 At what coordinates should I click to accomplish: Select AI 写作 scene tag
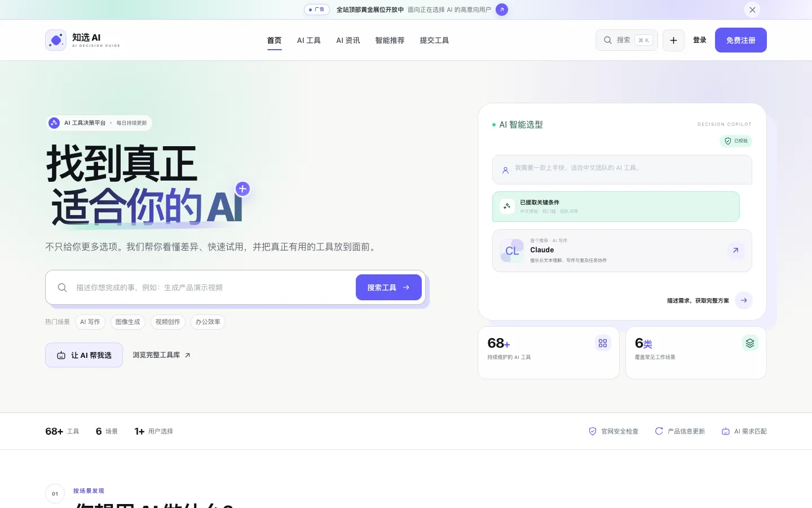pyautogui.click(x=90, y=322)
